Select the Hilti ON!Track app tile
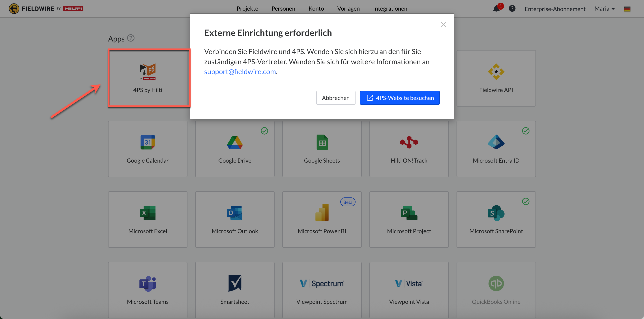This screenshot has width=644, height=319. (x=409, y=149)
